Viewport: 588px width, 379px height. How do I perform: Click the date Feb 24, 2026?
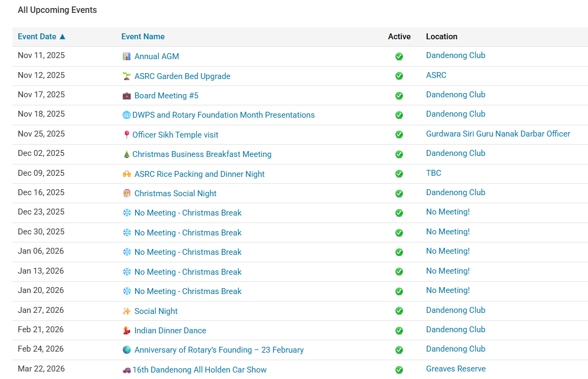40,349
